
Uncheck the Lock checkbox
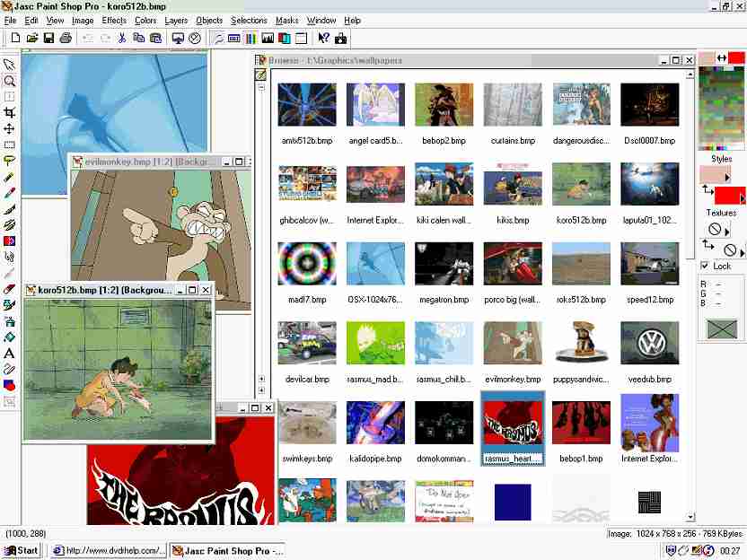705,266
